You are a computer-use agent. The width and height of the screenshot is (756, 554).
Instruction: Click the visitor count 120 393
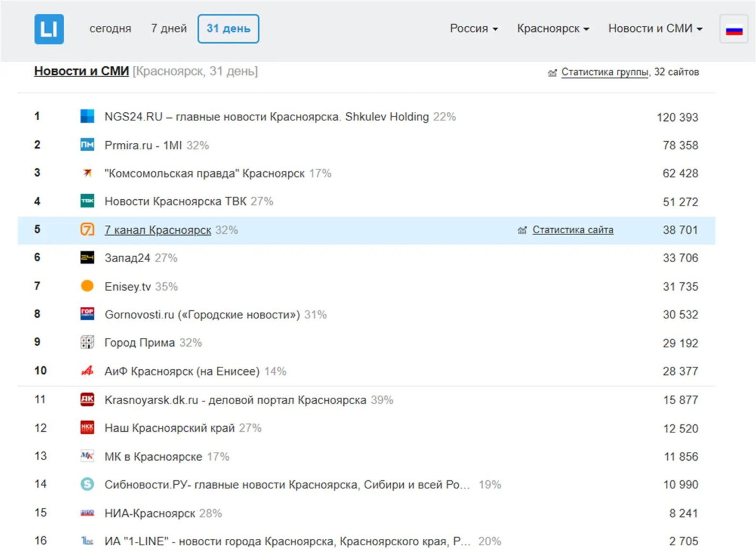click(x=677, y=117)
